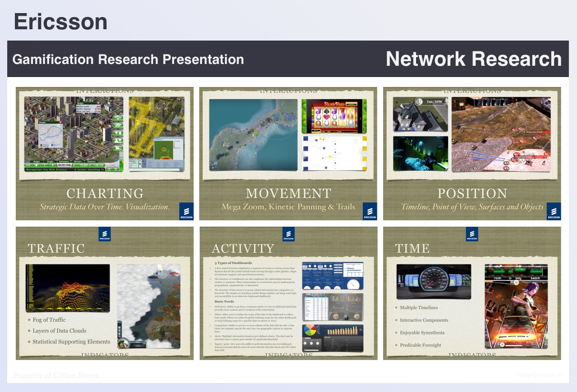This screenshot has height=392, width=577.
Task: Select the pie chart dashboard image
Action: pos(332,338)
